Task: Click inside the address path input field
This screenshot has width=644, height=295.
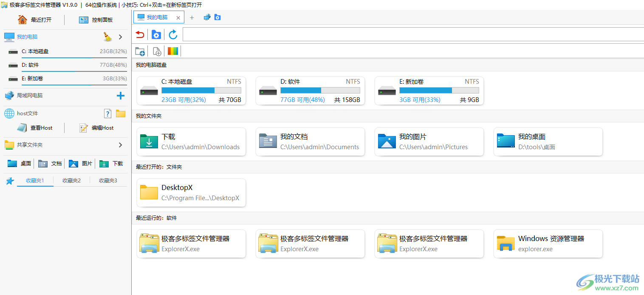Action: [x=412, y=35]
